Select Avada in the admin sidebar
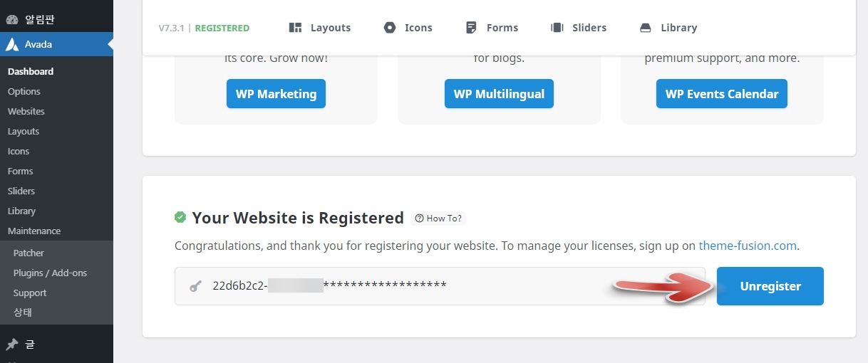The height and width of the screenshot is (363, 868). coord(56,44)
